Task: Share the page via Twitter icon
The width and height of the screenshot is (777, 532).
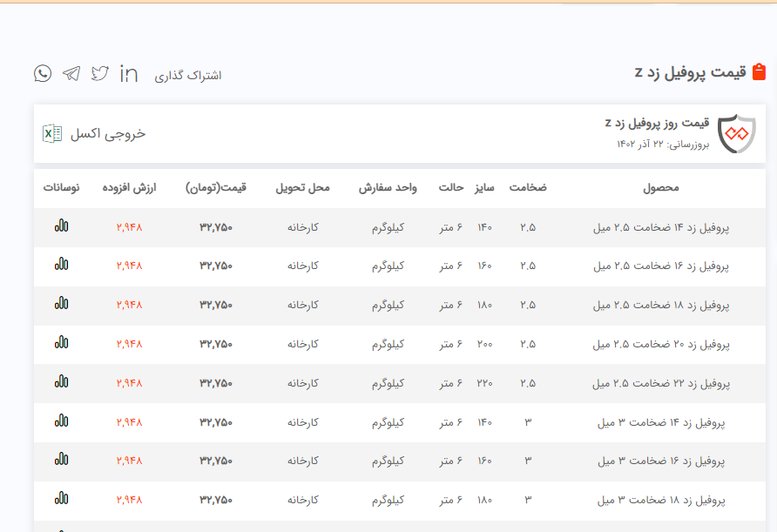Action: [100, 74]
